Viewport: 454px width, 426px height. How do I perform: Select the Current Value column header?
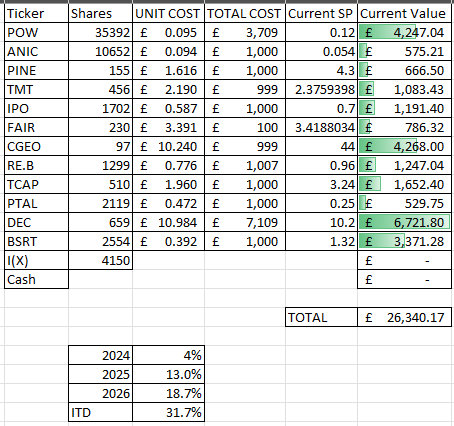click(404, 13)
